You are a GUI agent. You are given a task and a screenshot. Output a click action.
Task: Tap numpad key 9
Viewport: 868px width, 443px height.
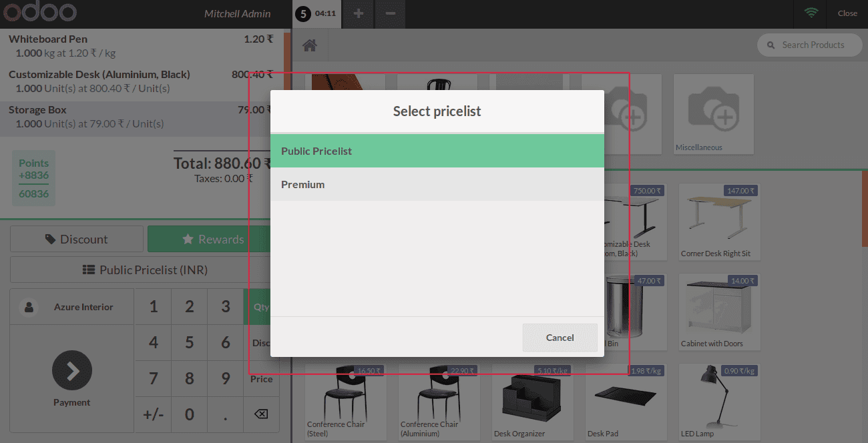pos(226,379)
